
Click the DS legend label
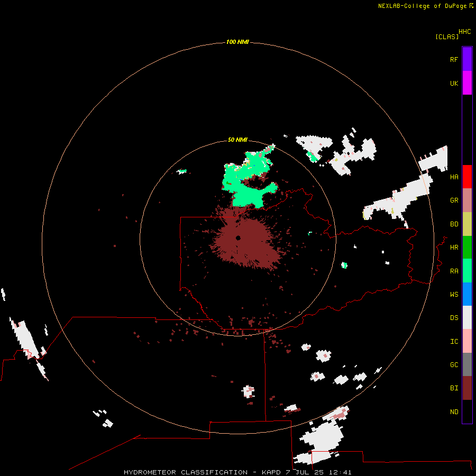(x=454, y=317)
